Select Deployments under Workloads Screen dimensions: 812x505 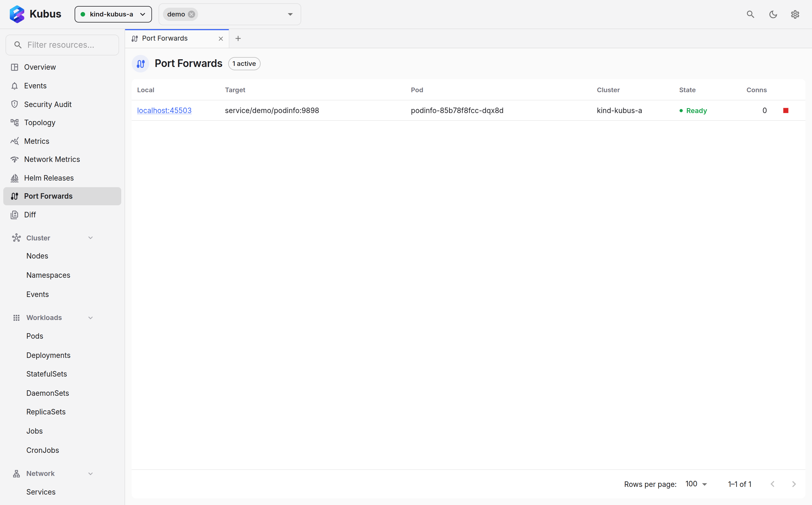point(48,355)
